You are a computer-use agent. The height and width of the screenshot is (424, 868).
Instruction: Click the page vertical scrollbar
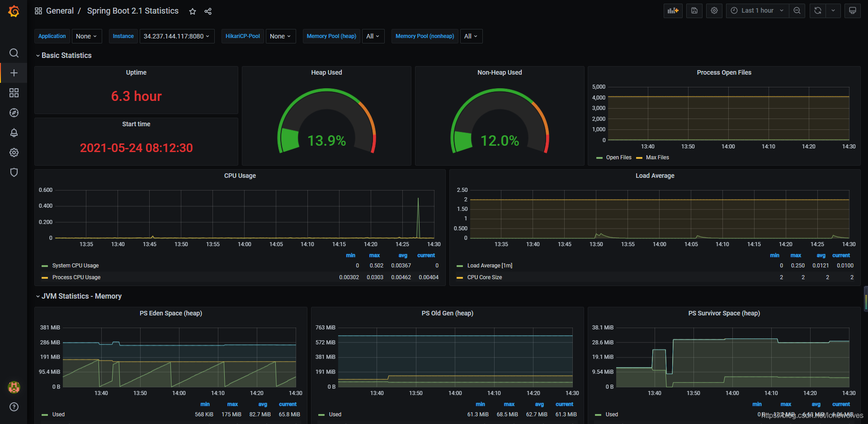(866, 299)
